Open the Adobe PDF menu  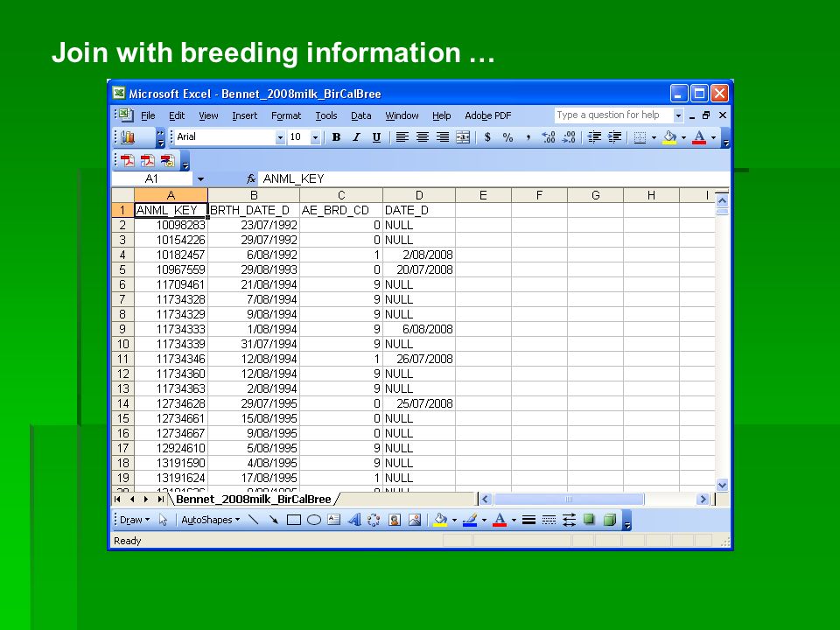pos(488,115)
